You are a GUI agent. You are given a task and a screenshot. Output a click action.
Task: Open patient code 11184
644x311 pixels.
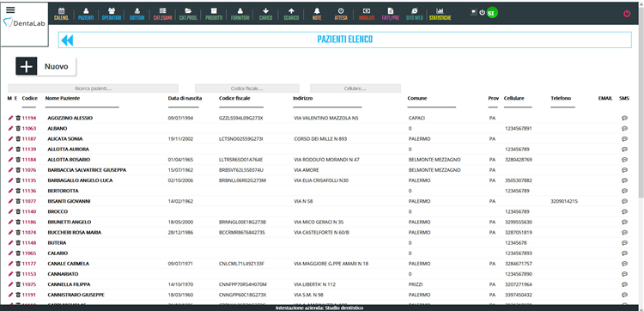tap(28, 160)
